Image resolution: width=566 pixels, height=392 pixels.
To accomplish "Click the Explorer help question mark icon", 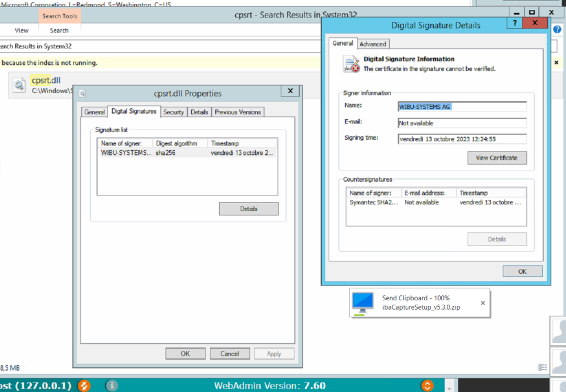I will [557, 30].
